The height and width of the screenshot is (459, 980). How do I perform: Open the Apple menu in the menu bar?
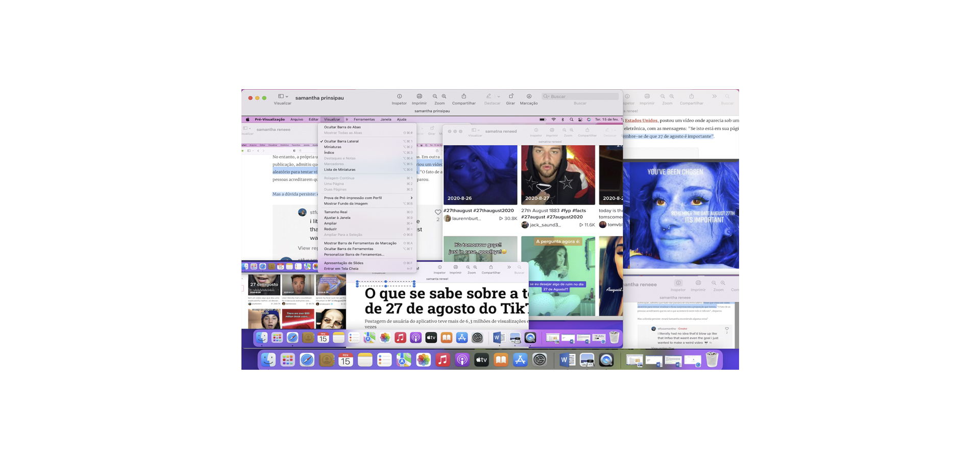coord(248,119)
